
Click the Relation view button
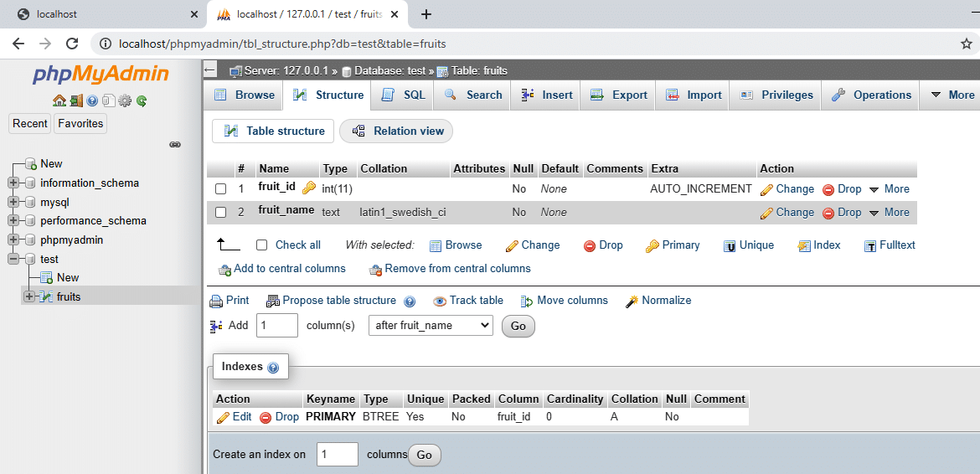[396, 131]
